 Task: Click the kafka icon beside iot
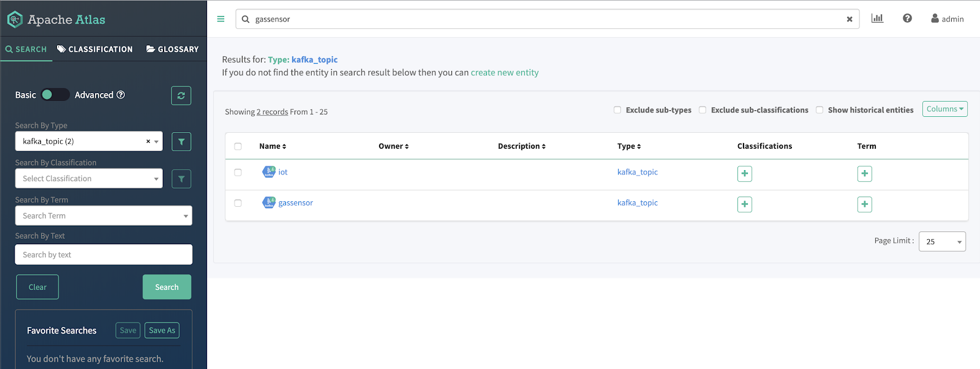tap(269, 172)
